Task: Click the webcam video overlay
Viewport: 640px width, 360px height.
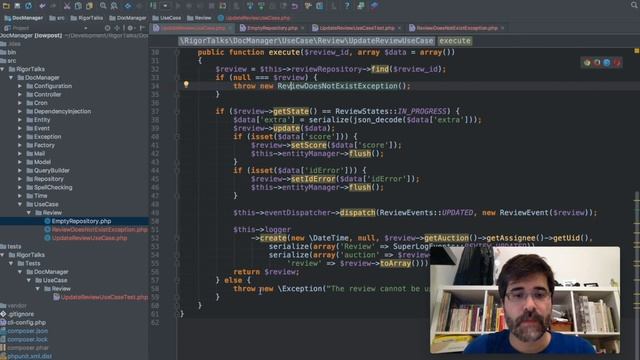Action: [525, 300]
